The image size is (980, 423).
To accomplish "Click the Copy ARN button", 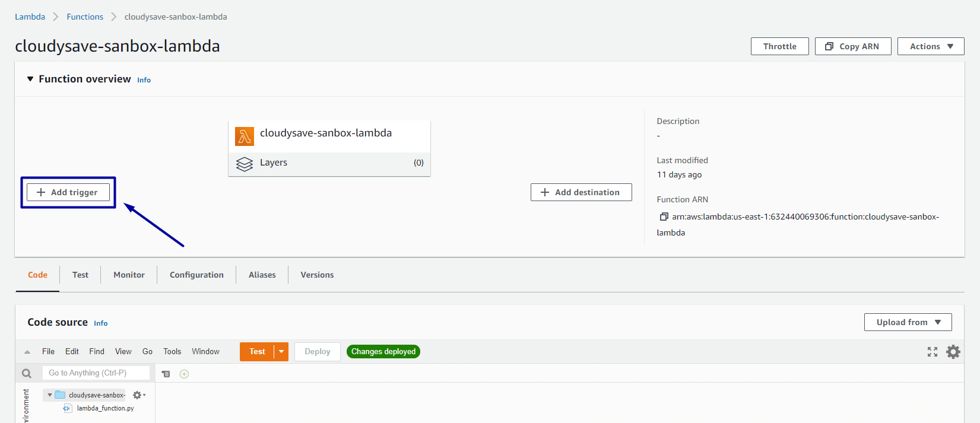I will [x=853, y=46].
